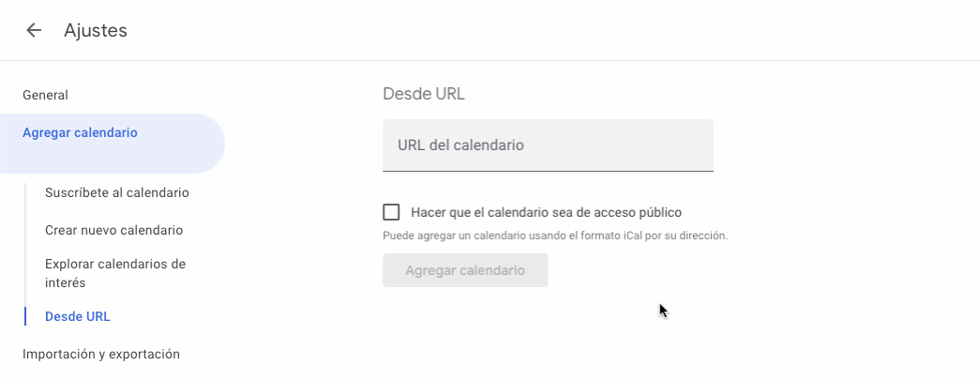The width and height of the screenshot is (980, 381).
Task: Click the Desde URL section heading
Action: 424,94
